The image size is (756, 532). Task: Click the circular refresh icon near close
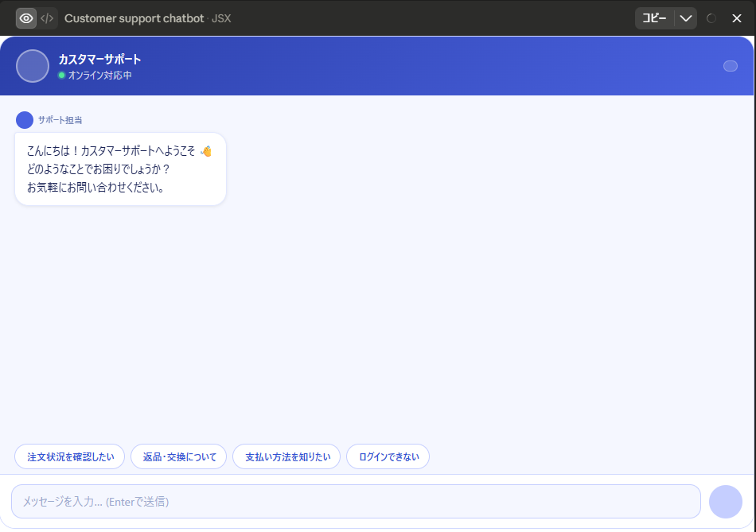tap(711, 18)
